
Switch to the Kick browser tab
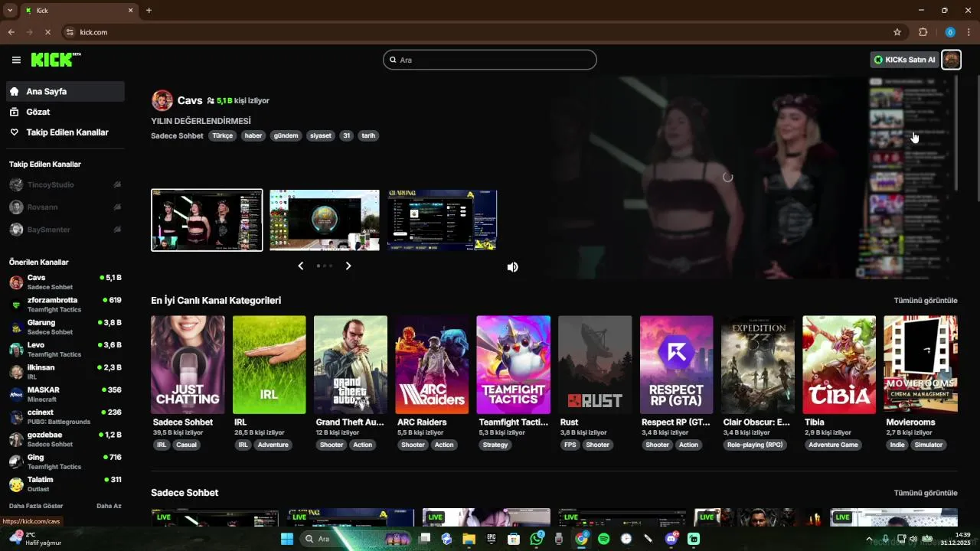79,11
